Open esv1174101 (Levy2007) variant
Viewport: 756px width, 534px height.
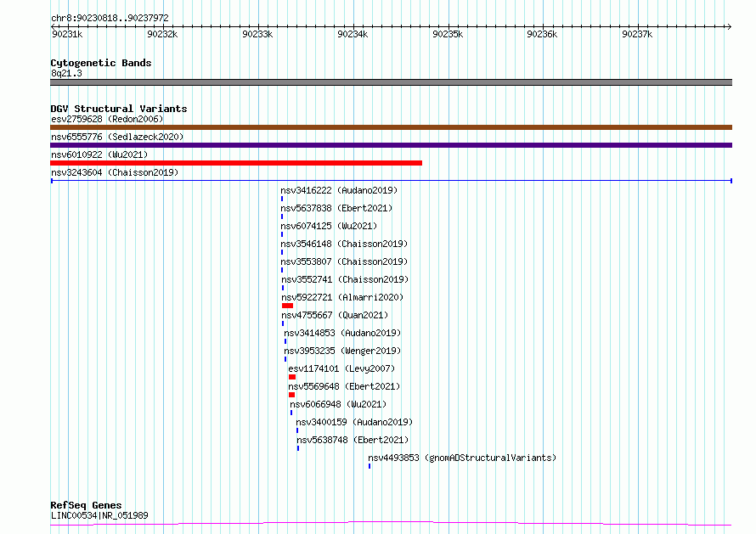[x=341, y=368]
